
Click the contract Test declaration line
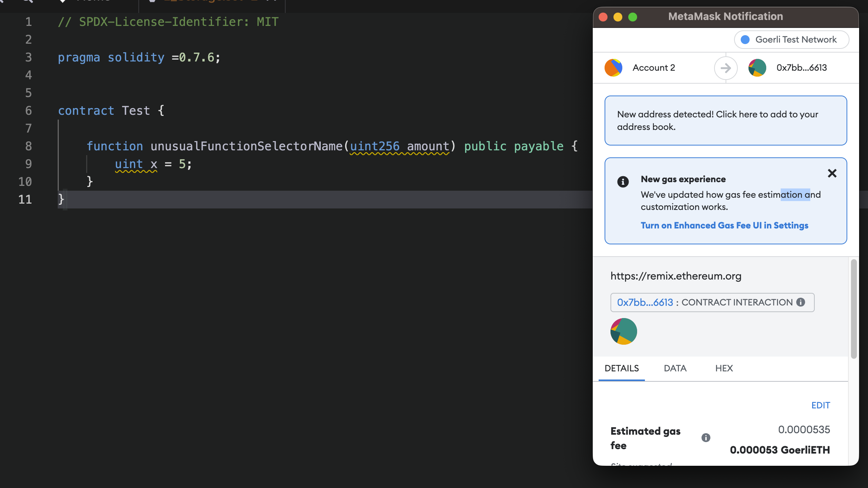pos(111,111)
